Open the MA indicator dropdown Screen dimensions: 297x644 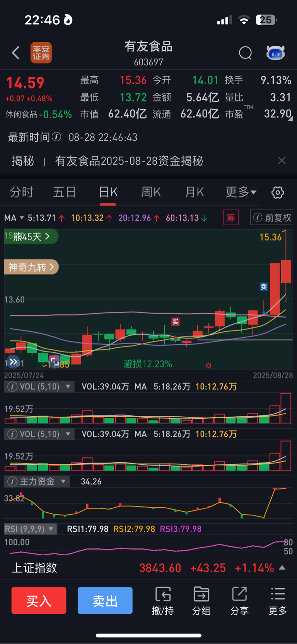tap(14, 218)
